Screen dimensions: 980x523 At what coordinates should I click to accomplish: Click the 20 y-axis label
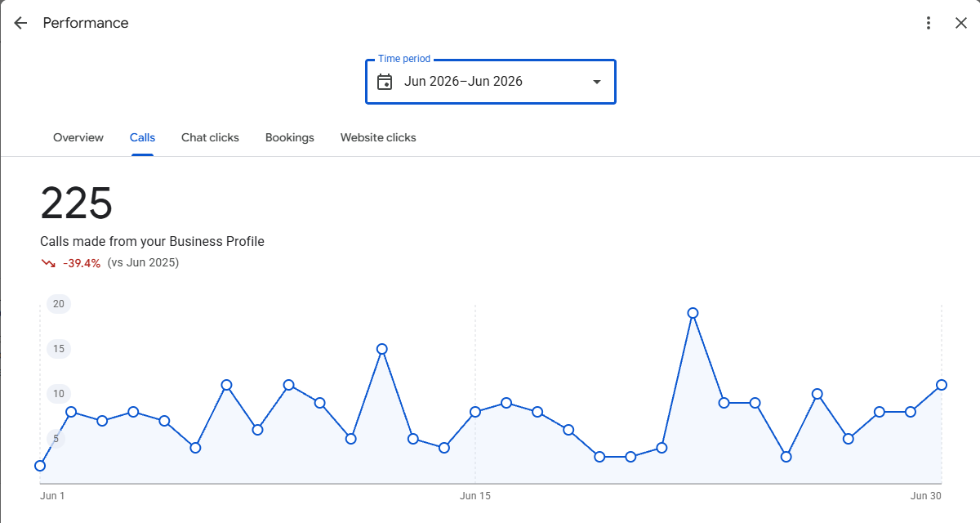point(59,304)
